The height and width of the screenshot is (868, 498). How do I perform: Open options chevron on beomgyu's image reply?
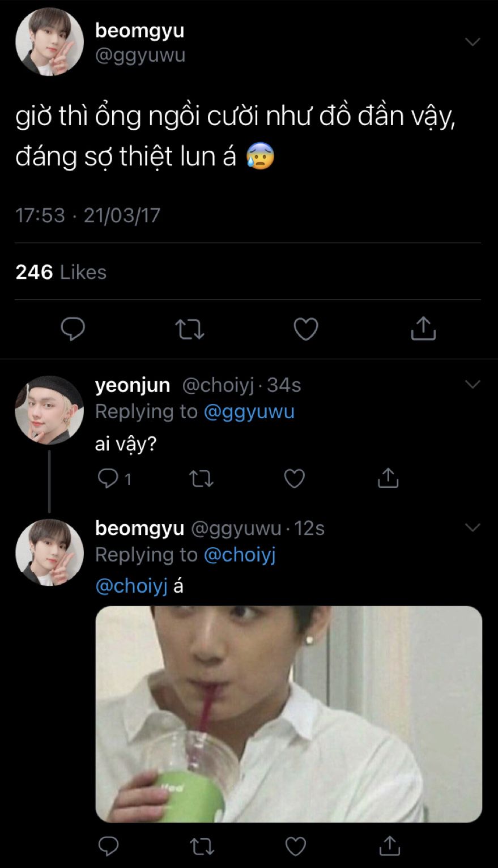pos(472,528)
